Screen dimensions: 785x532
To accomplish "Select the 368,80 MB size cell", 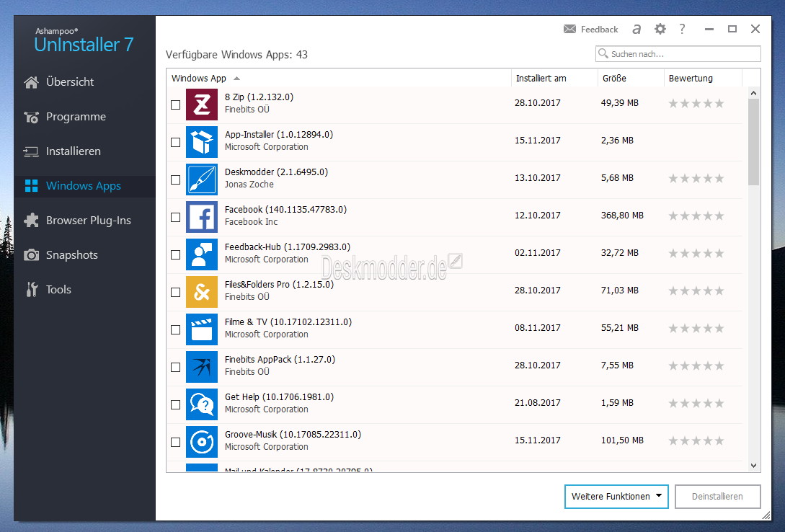I will click(622, 216).
